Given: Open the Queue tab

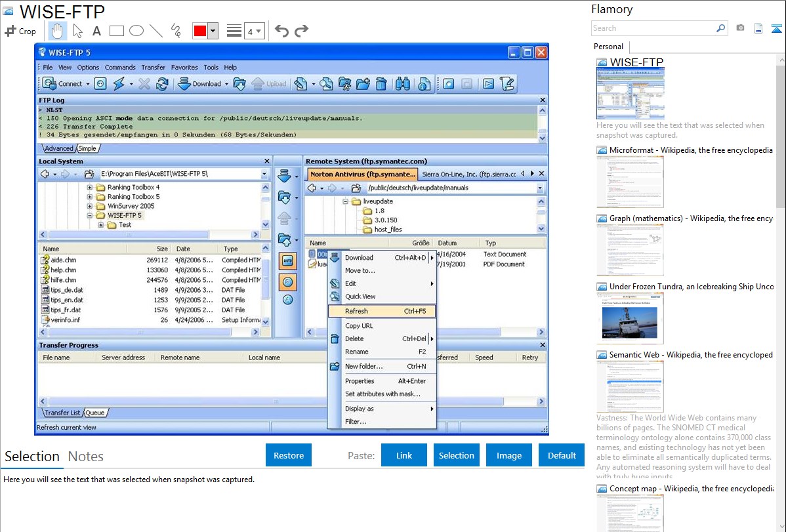Looking at the screenshot, I should [x=94, y=413].
